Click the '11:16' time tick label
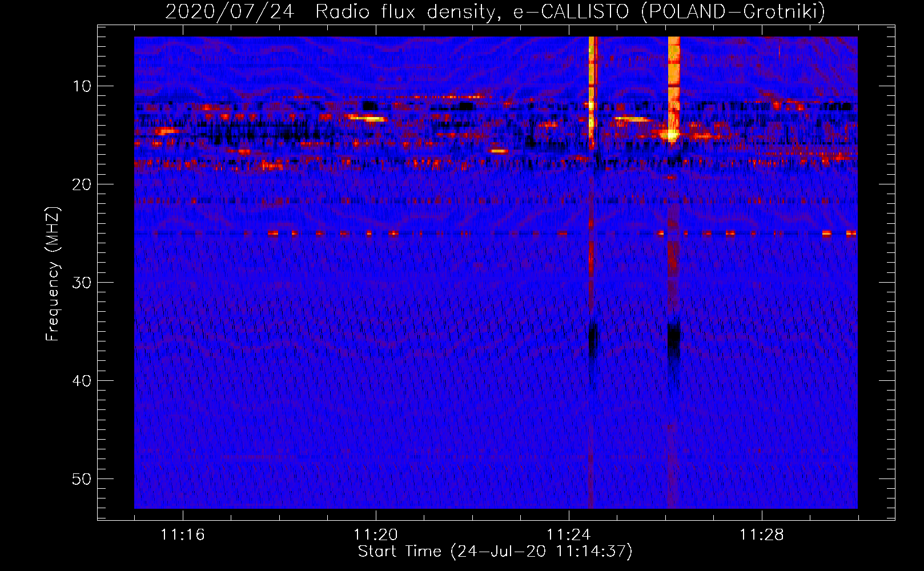Screen dimensions: 924x571 coord(182,535)
